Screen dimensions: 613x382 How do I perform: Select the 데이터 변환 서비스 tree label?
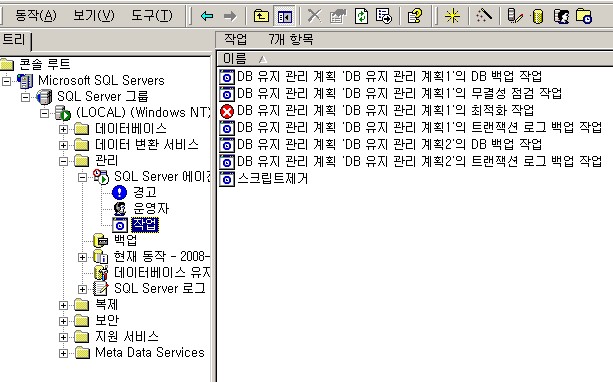coord(147,145)
